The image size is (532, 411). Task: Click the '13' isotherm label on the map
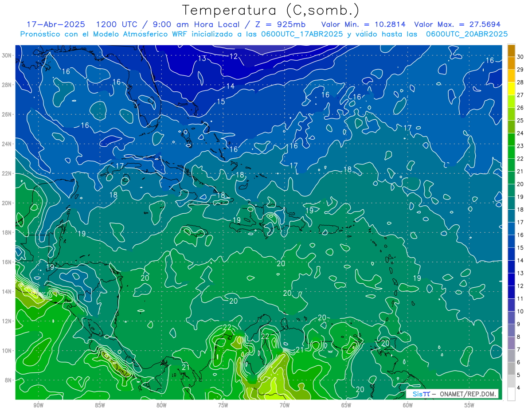(x=202, y=59)
